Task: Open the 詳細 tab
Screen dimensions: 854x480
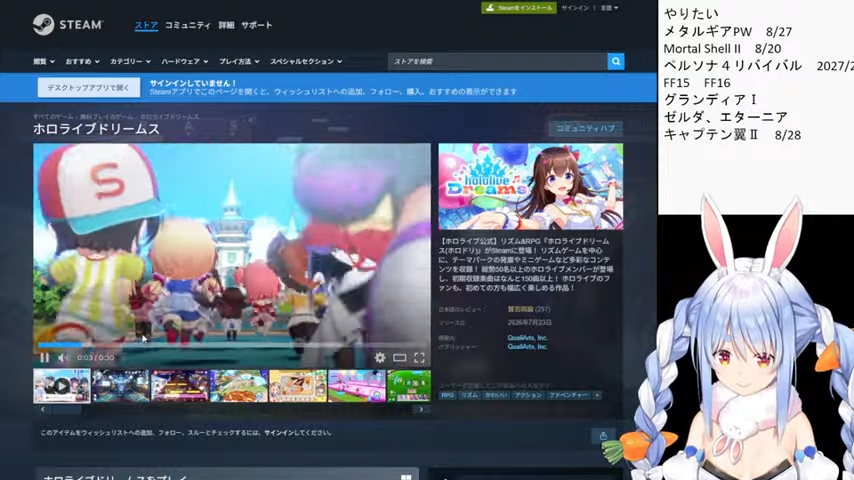Action: point(226,25)
